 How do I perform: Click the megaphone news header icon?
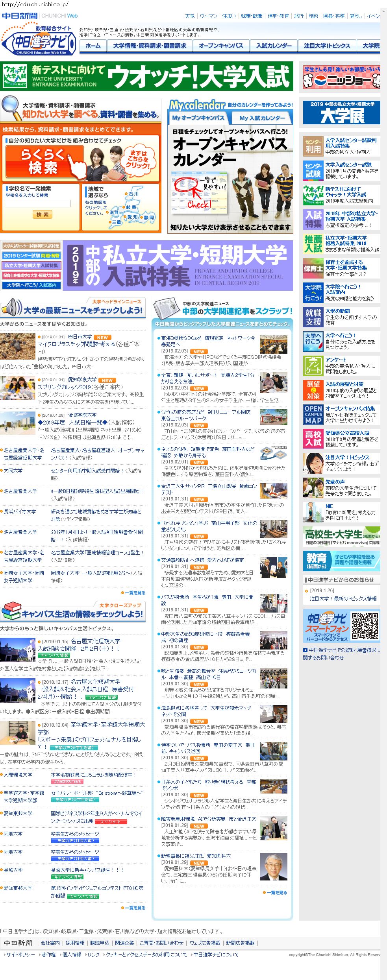click(x=11, y=307)
